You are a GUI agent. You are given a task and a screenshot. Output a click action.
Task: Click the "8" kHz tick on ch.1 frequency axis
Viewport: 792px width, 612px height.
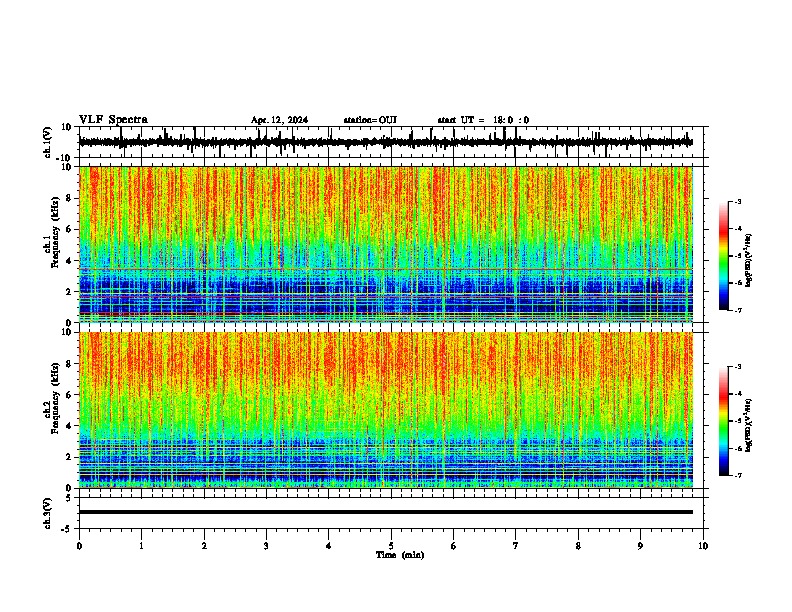[x=69, y=198]
